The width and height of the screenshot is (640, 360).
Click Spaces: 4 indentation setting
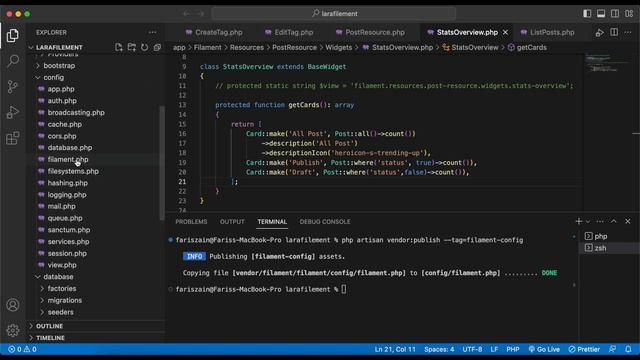[439, 349]
